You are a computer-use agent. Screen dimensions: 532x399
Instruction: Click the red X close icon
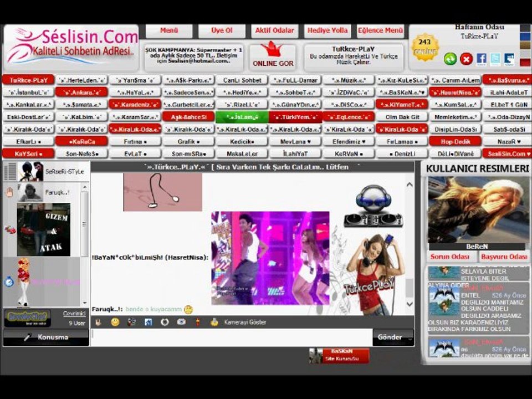(466, 59)
